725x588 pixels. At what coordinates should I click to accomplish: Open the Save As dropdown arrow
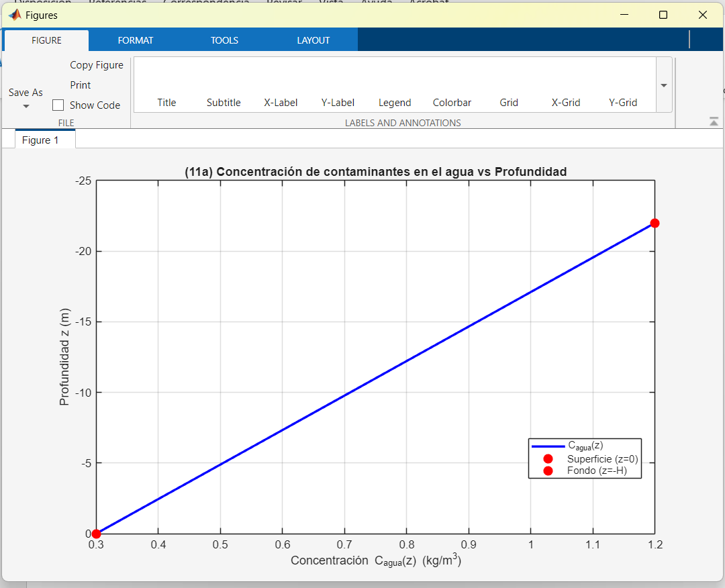coord(26,106)
